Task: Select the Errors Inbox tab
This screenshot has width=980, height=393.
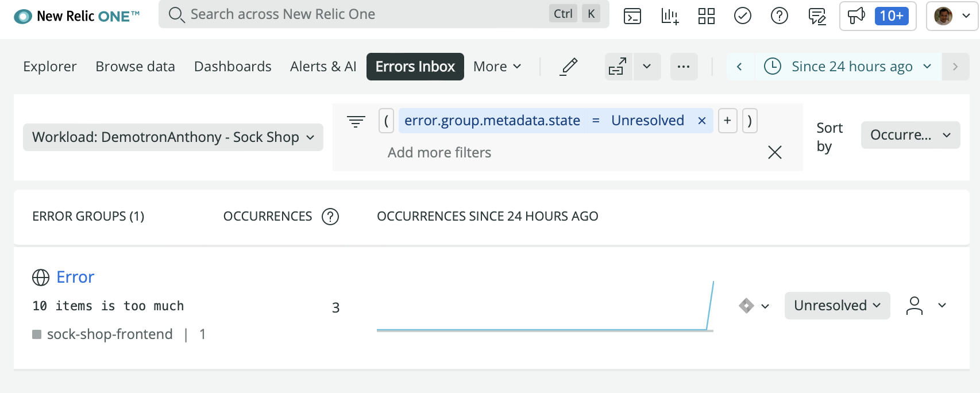Action: [x=415, y=67]
